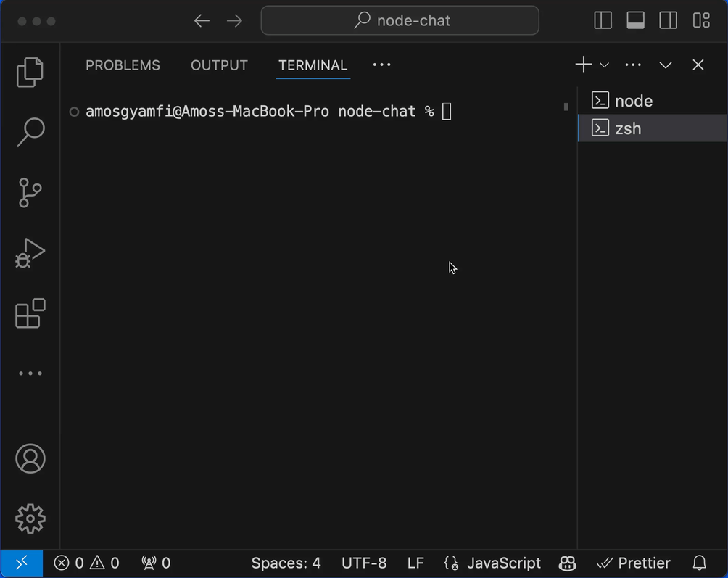Open the Explorer view

pos(30,72)
